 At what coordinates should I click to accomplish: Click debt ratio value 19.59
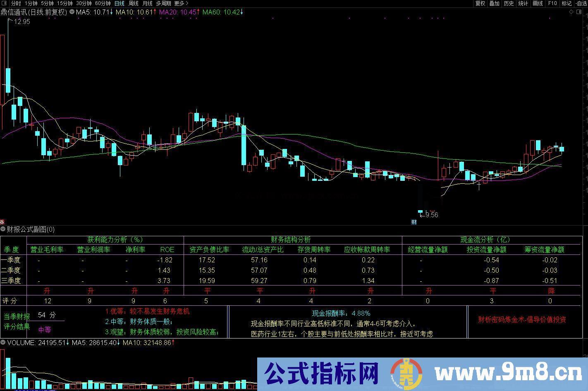207,281
